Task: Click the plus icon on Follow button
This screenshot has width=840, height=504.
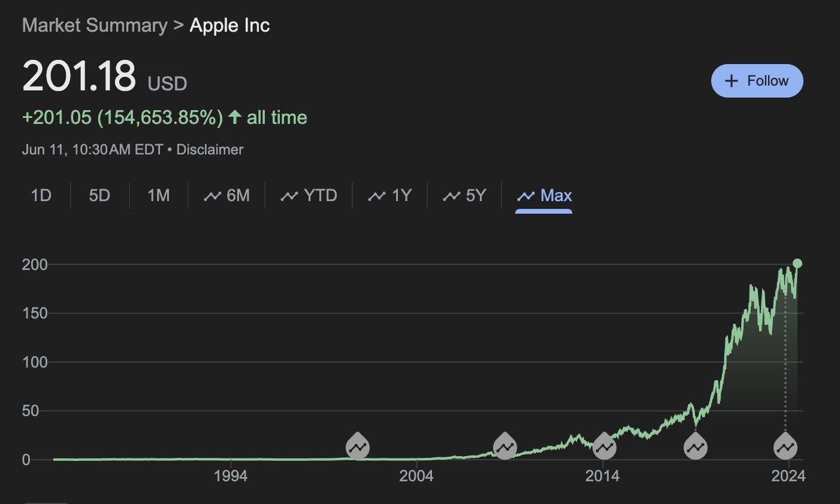Action: [731, 81]
